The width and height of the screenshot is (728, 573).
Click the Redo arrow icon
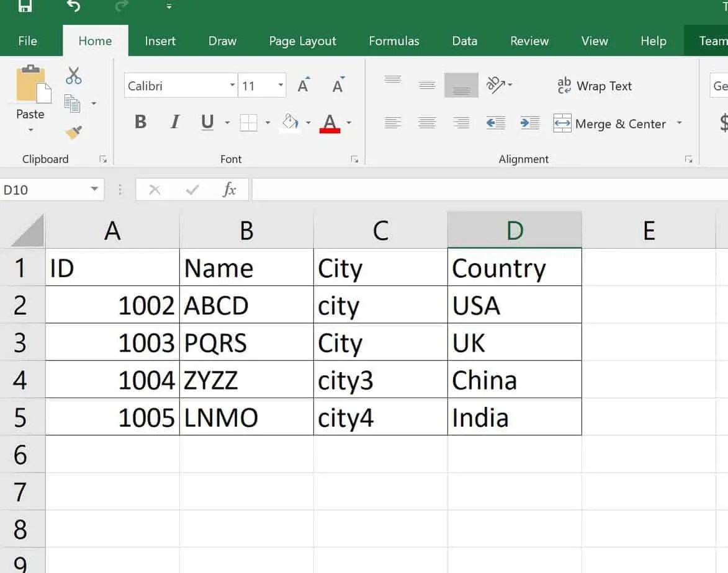tap(122, 6)
